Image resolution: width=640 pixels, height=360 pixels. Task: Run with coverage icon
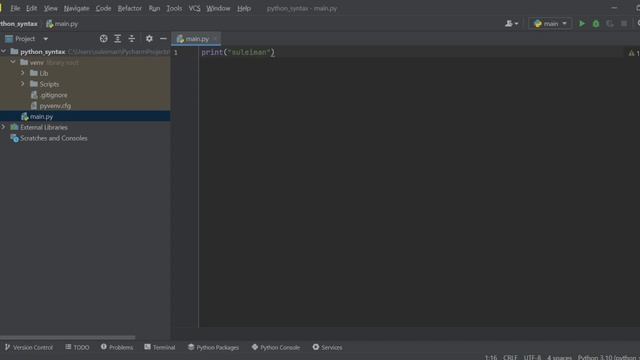[610, 24]
